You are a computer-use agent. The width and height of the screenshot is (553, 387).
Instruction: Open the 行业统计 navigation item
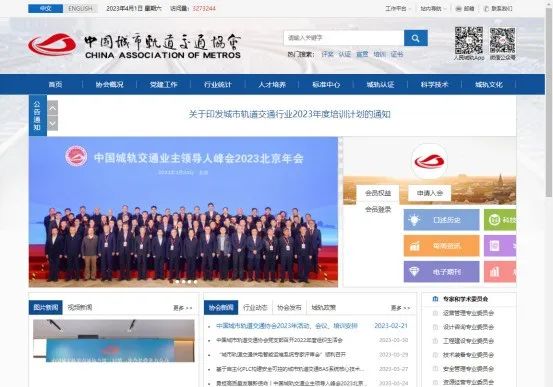pos(218,85)
